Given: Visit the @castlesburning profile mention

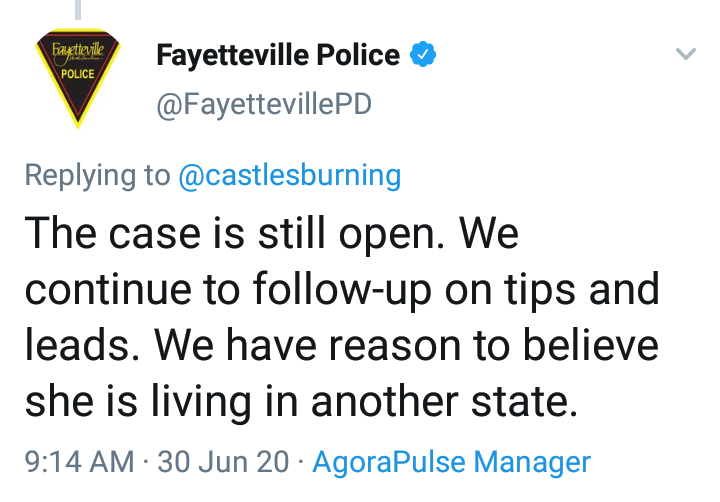Looking at the screenshot, I should click(x=289, y=176).
